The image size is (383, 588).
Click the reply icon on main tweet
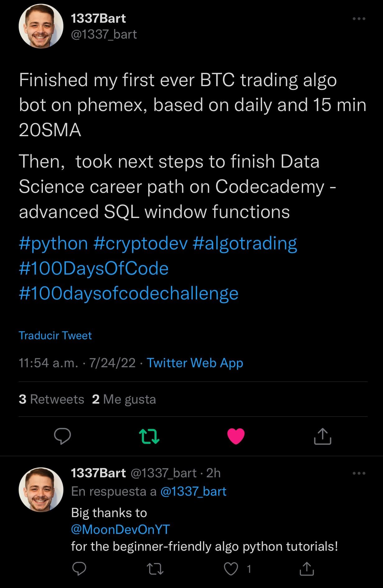click(62, 436)
